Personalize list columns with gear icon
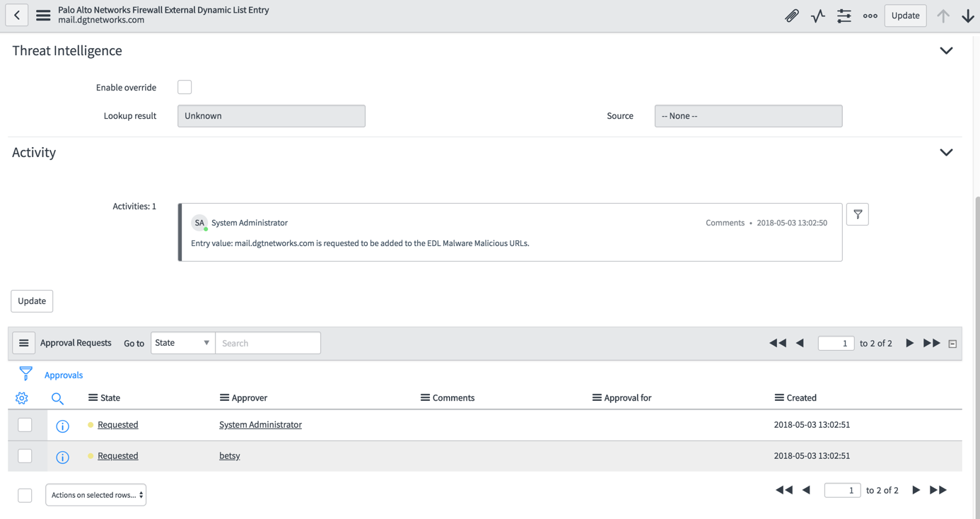980x519 pixels. point(22,398)
